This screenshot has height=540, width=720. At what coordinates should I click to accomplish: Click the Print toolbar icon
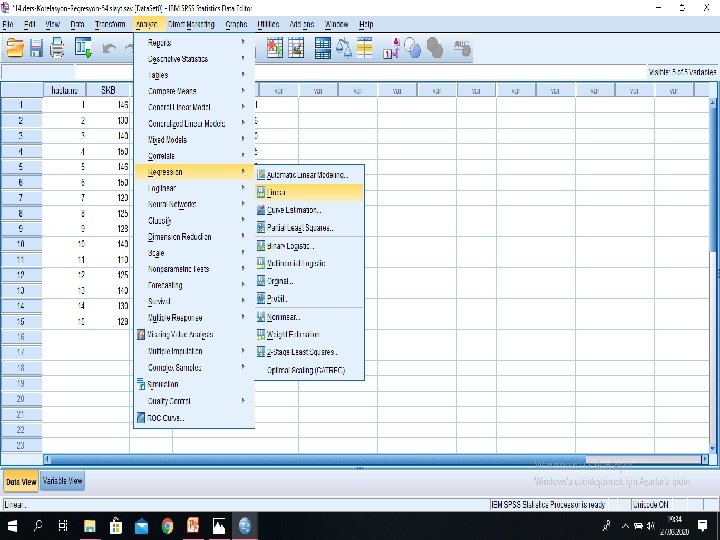pos(57,48)
